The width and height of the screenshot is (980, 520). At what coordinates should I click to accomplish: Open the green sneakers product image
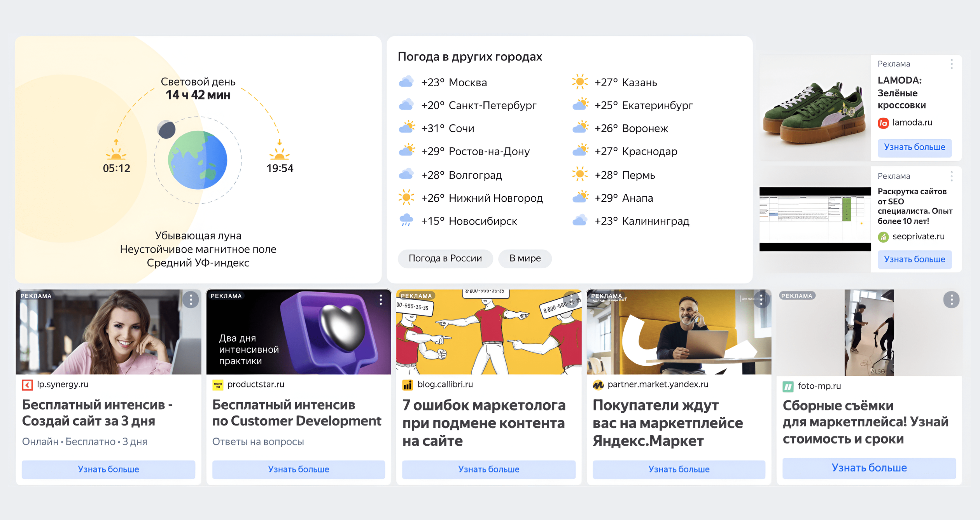tap(815, 108)
